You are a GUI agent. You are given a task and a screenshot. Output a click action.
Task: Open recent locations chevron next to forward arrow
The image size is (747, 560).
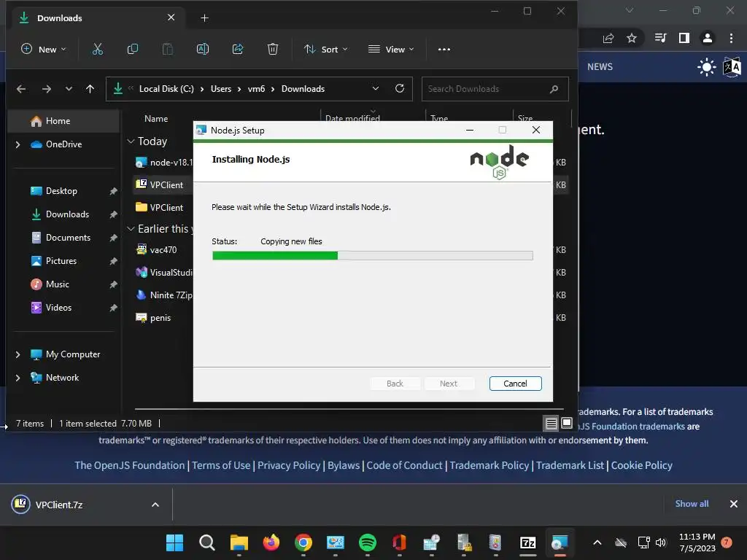click(x=69, y=89)
